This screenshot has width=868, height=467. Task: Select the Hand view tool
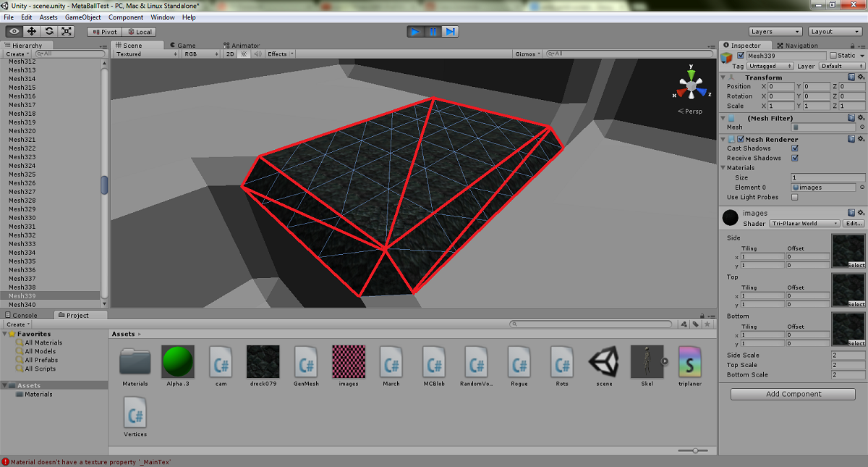pos(14,31)
